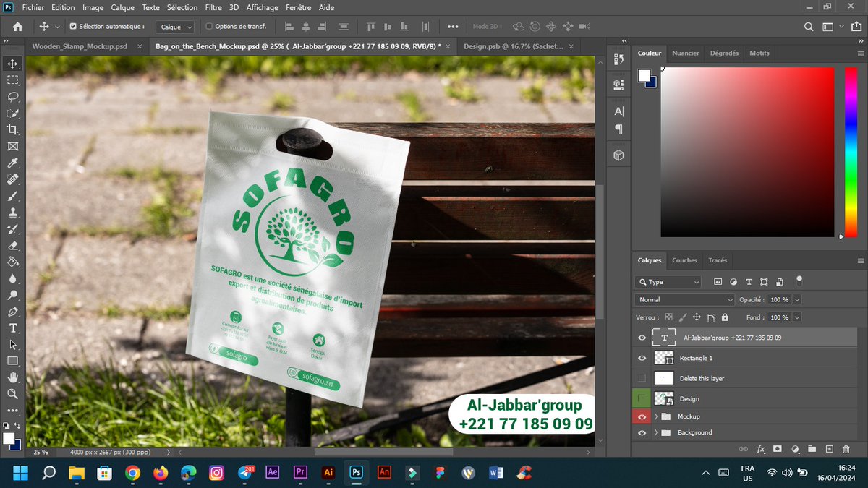Open the fx layer styles icon

point(761,449)
